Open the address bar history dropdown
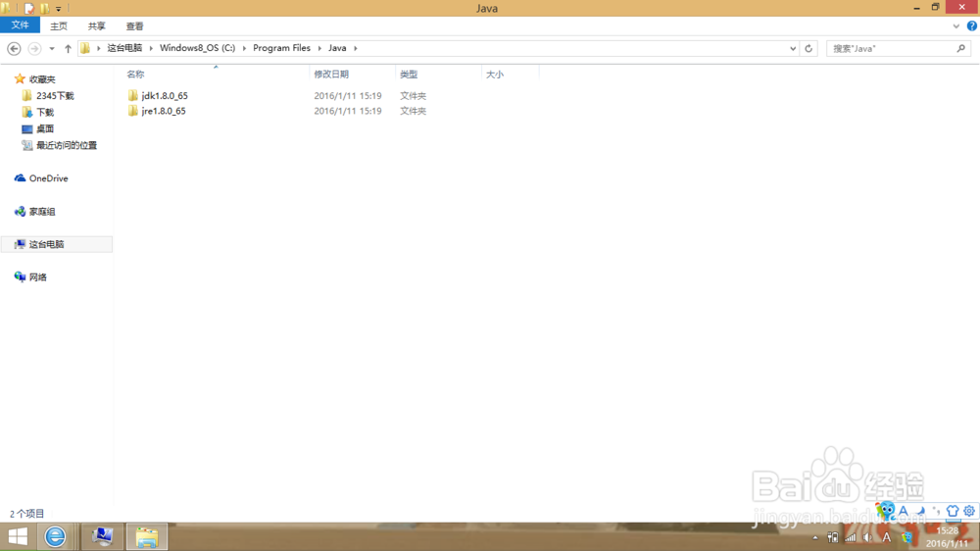Screen dimensions: 980x551 793,48
